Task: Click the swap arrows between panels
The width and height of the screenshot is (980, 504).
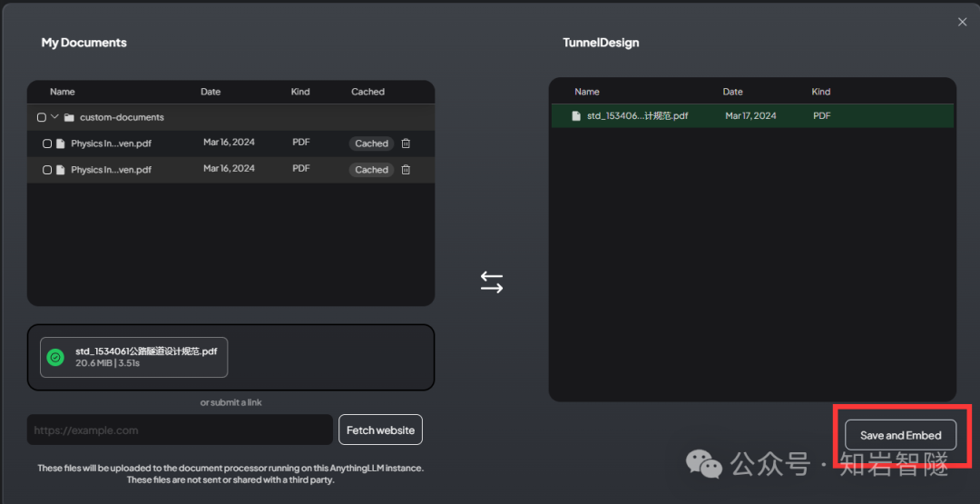Action: (x=492, y=282)
